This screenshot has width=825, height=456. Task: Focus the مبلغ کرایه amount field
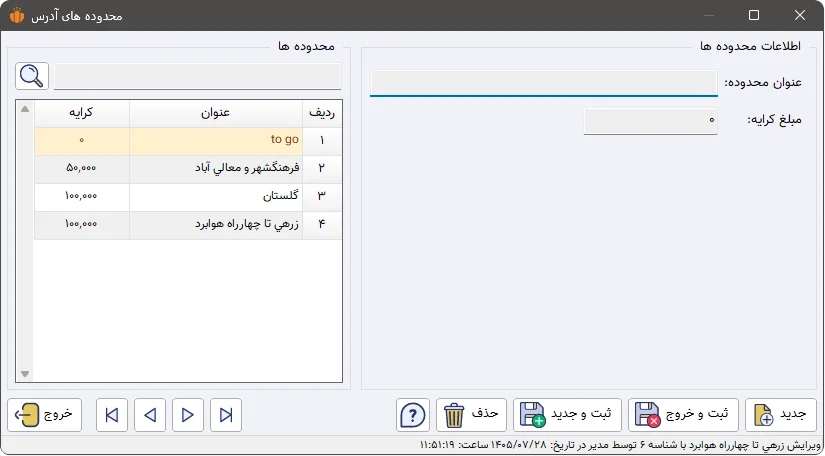point(650,121)
